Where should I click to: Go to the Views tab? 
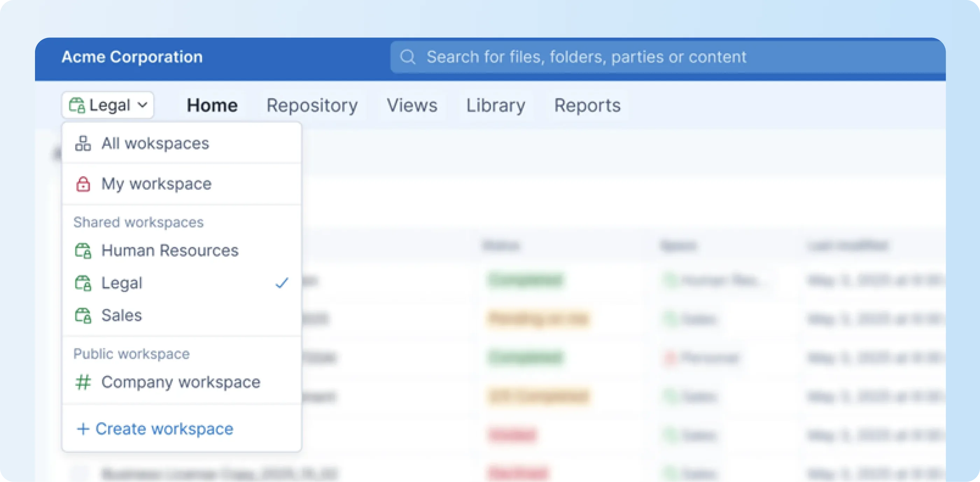point(412,105)
